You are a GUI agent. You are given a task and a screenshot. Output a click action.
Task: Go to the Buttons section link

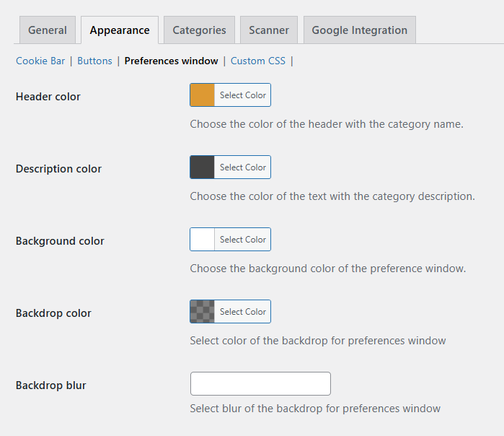point(94,61)
